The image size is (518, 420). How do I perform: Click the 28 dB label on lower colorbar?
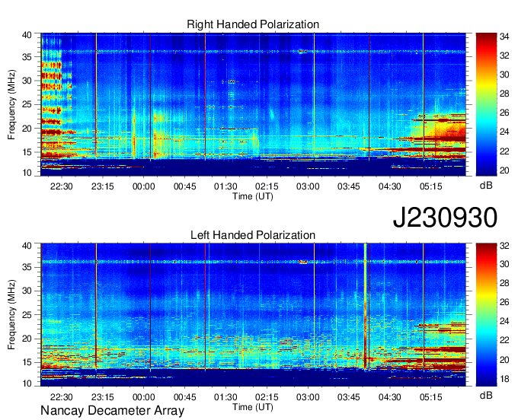(504, 283)
